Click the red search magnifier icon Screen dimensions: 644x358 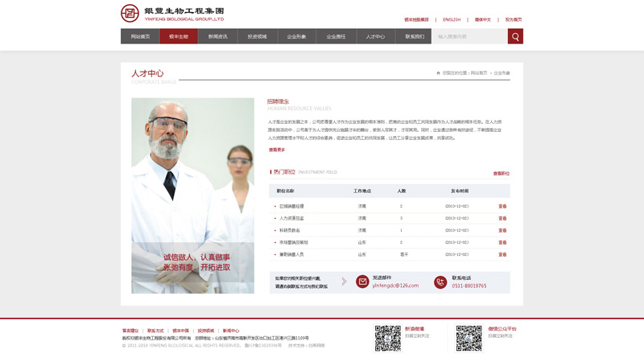coord(515,36)
